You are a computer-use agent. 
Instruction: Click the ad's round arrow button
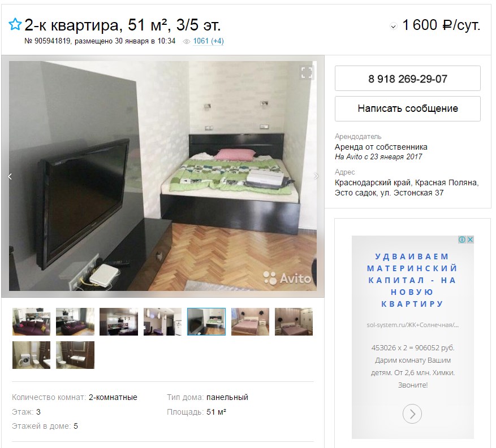click(412, 414)
